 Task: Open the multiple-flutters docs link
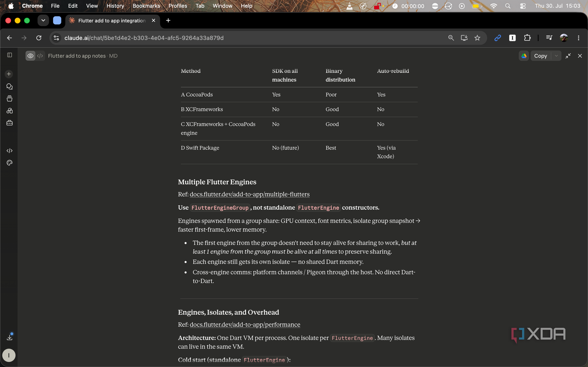point(249,194)
